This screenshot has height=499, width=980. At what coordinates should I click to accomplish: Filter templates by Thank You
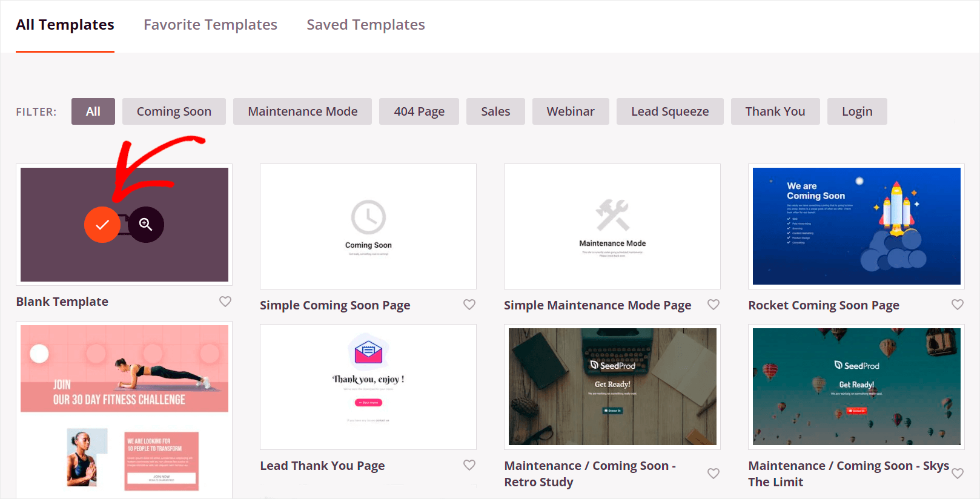(775, 111)
